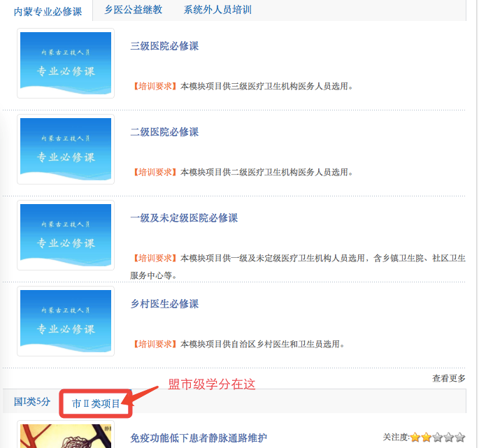
Task: Open the 国I类5分 tab
Action: (x=32, y=402)
